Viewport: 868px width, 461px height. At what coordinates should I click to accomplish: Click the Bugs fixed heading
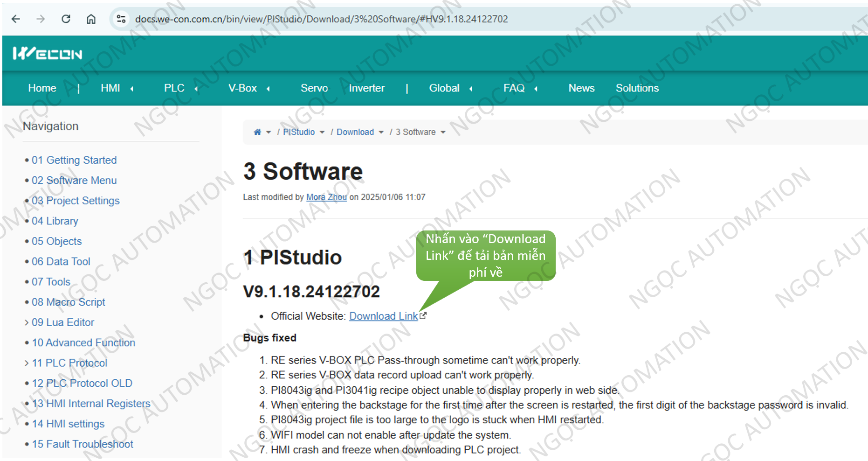coord(269,338)
